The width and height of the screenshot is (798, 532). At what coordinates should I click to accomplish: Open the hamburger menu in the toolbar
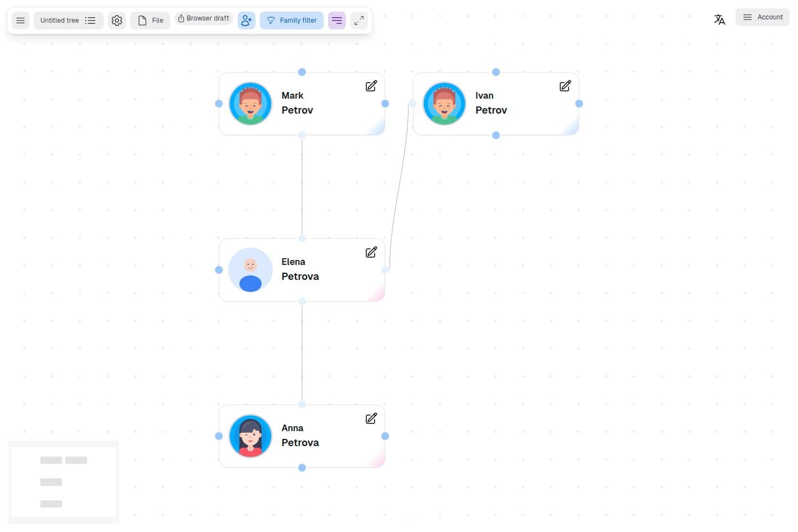pyautogui.click(x=21, y=21)
